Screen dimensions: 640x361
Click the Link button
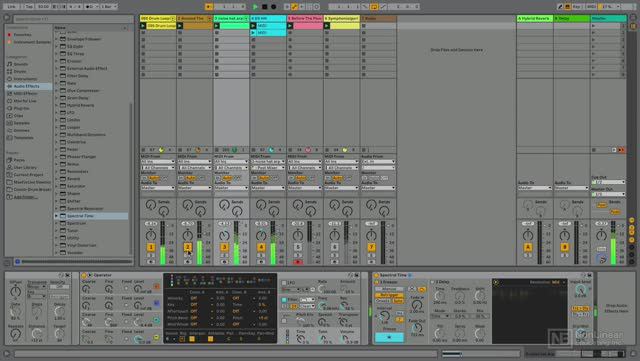pyautogui.click(x=11, y=7)
